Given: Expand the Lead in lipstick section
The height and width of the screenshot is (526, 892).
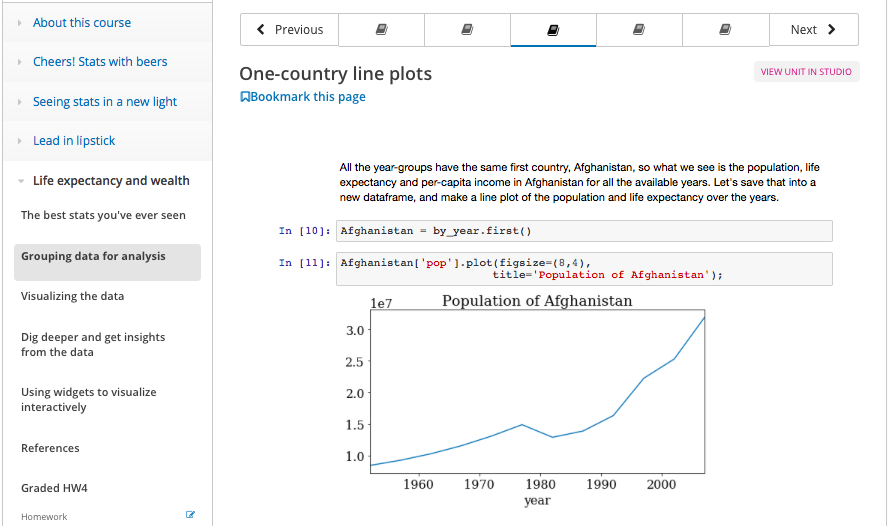Looking at the screenshot, I should point(74,141).
